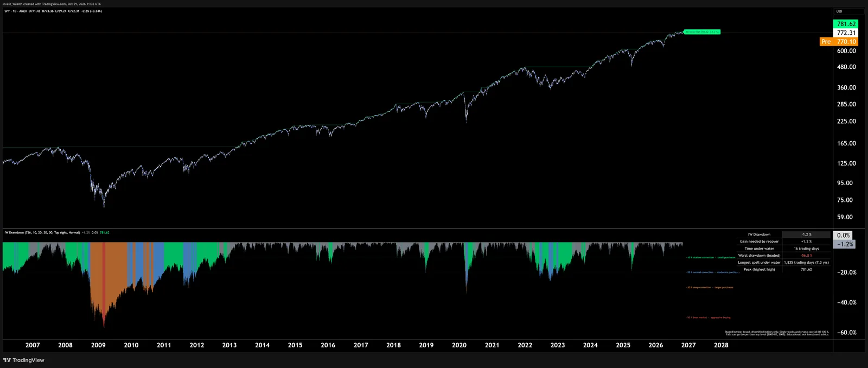Click the 95.00 price axis value
868x368 pixels.
(845, 183)
